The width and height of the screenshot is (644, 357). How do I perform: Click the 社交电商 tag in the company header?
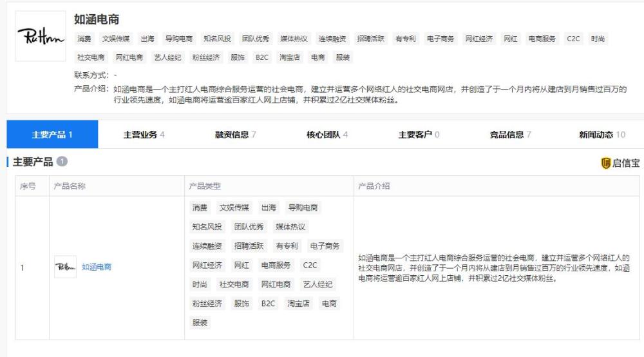pos(91,57)
